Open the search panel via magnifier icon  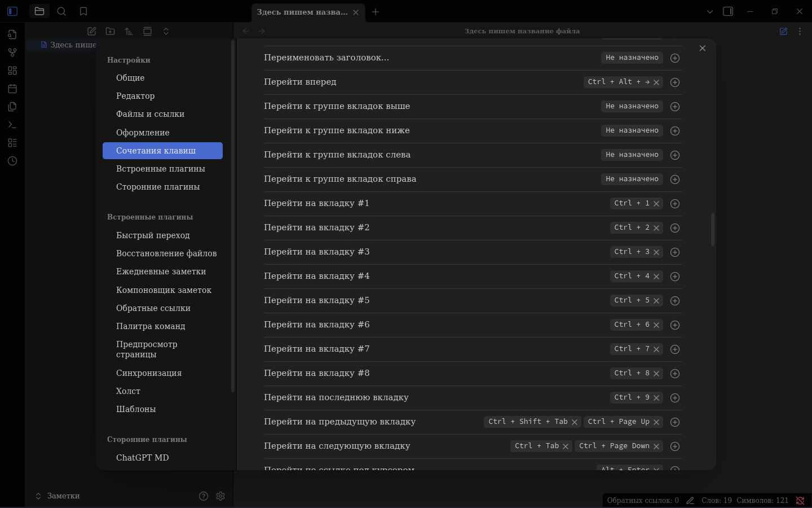pos(61,11)
